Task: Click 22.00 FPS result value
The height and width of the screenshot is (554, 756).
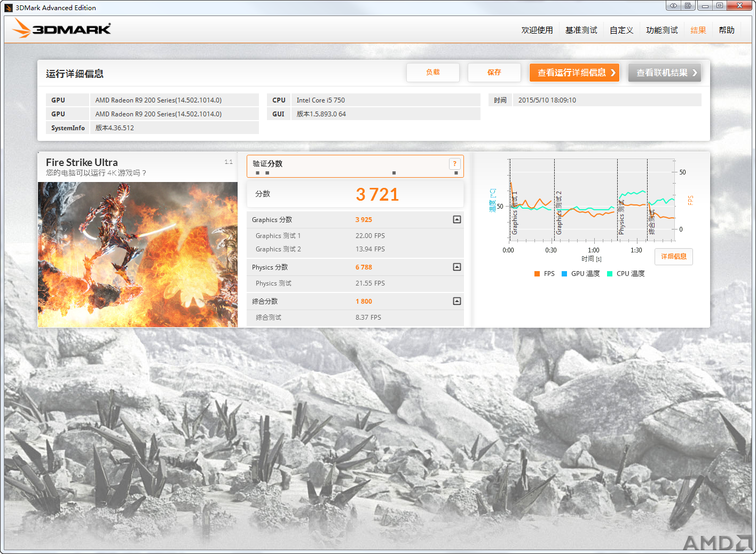Action: coord(370,236)
